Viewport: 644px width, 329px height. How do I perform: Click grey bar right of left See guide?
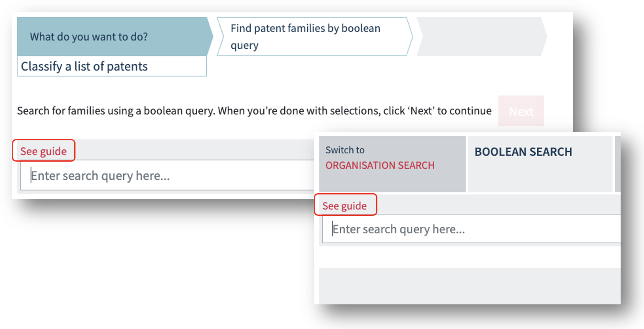click(x=193, y=149)
